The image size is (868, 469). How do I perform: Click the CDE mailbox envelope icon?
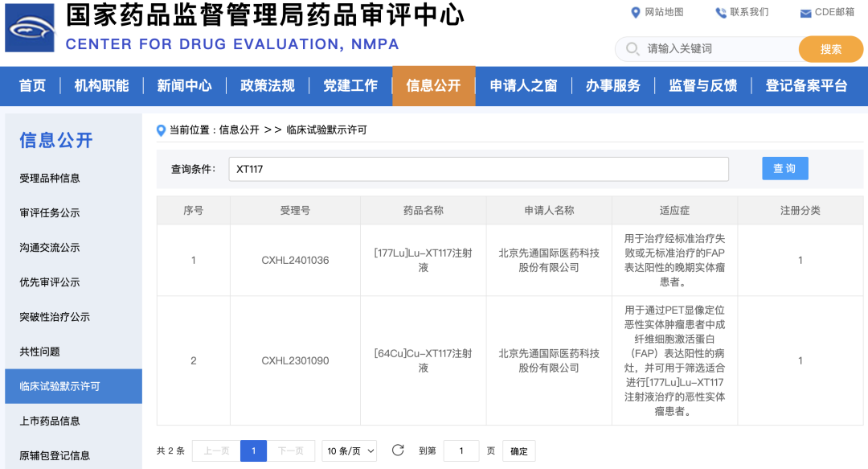click(x=805, y=13)
